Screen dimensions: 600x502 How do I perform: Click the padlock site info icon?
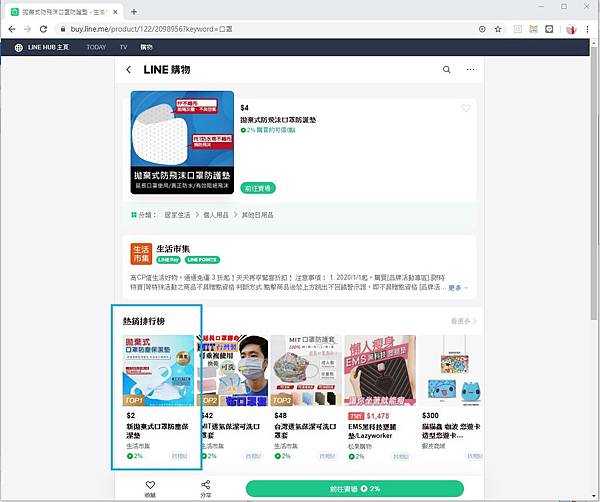click(63, 29)
